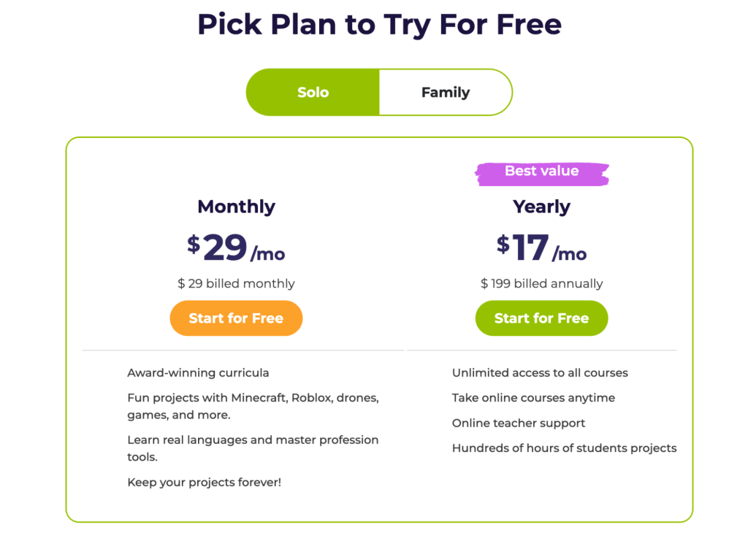Select the Yearly plan heading
The width and height of the screenshot is (748, 560).
pyautogui.click(x=541, y=207)
